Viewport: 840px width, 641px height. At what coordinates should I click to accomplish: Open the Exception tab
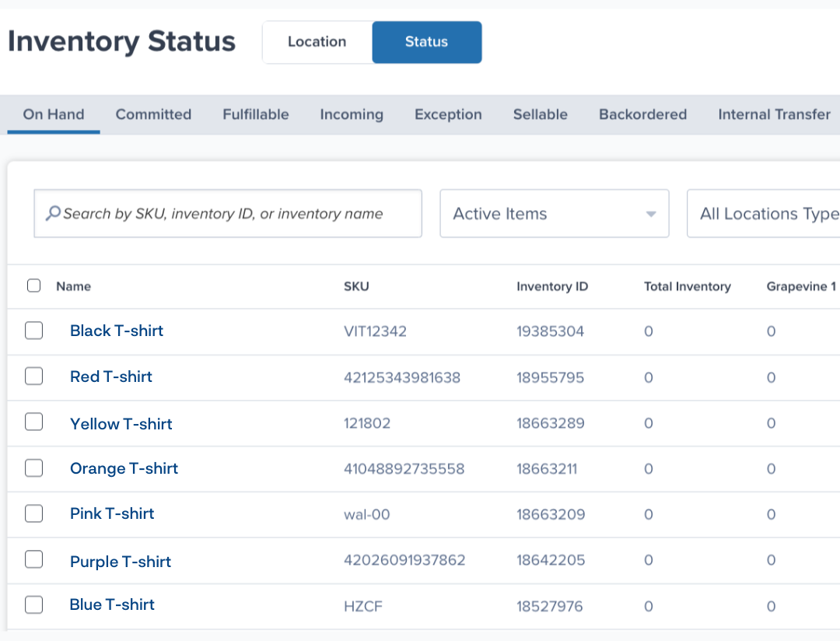448,114
